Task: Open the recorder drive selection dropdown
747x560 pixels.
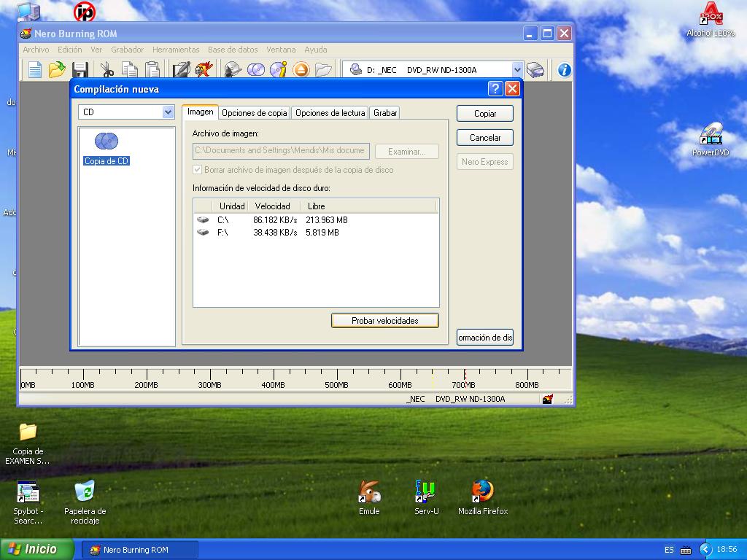Action: click(x=517, y=70)
